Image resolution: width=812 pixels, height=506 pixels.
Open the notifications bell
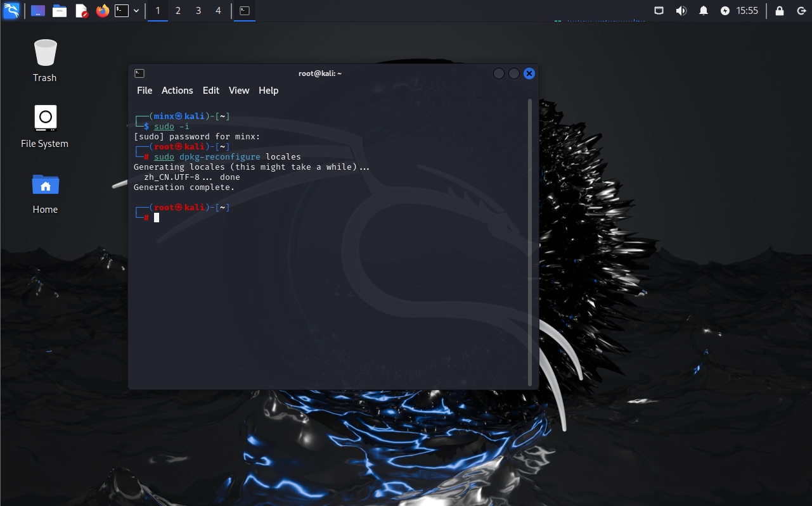click(x=704, y=11)
